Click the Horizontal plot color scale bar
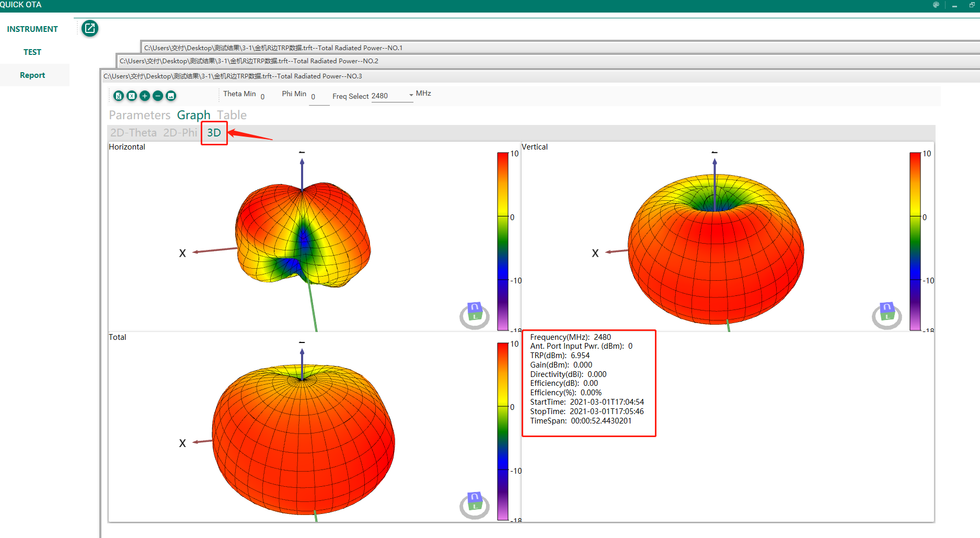 pyautogui.click(x=503, y=241)
